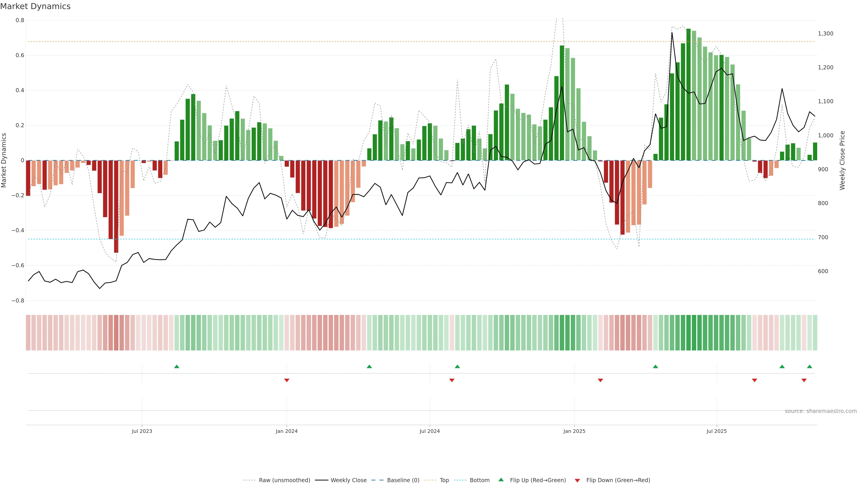Screen dimensions: 868x488
Task: Click the rightmost red Flip Down triangle marker
Action: 804,380
